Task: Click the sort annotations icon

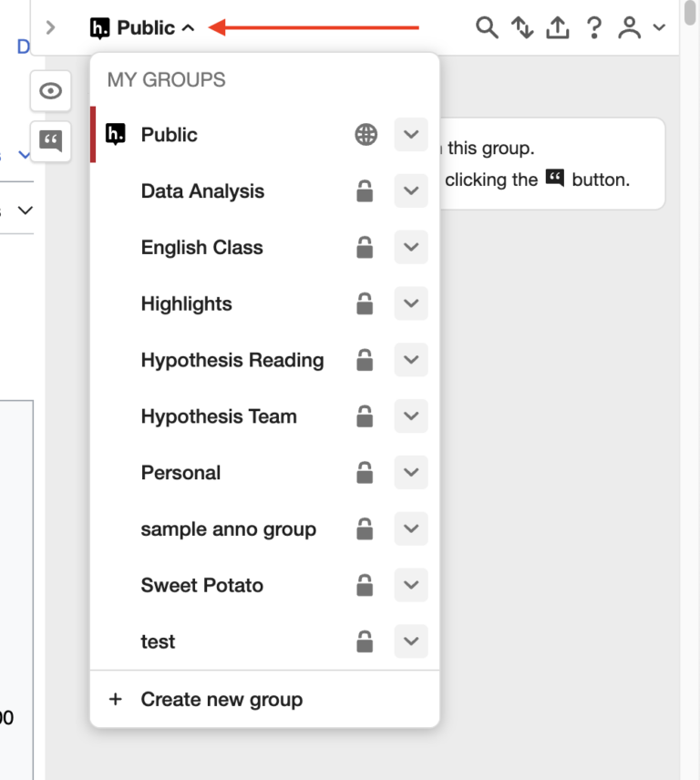Action: click(x=522, y=27)
